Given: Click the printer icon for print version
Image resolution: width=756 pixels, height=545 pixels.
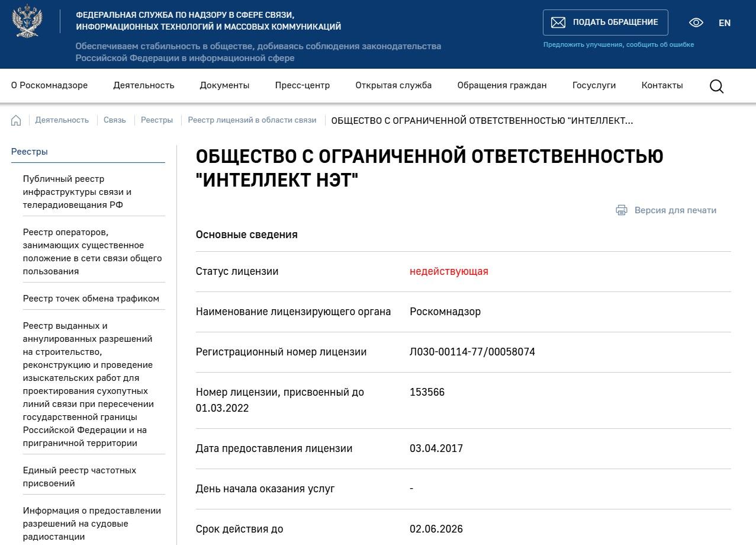Looking at the screenshot, I should 622,210.
